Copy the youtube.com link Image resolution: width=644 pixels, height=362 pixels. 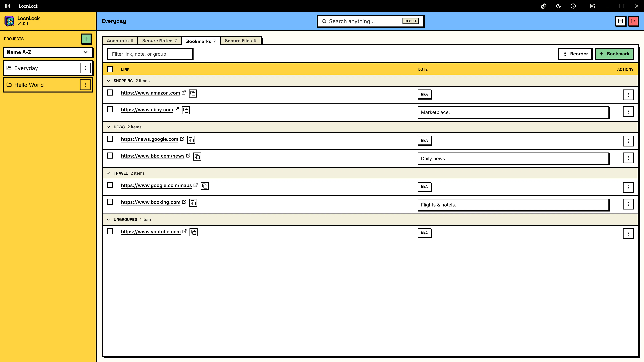(194, 232)
